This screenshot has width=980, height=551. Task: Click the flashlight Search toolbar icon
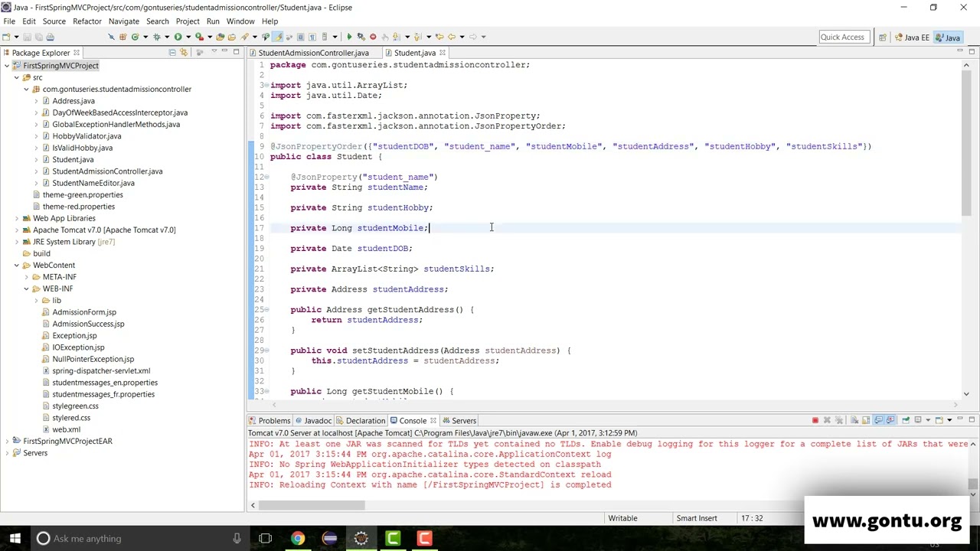[245, 37]
